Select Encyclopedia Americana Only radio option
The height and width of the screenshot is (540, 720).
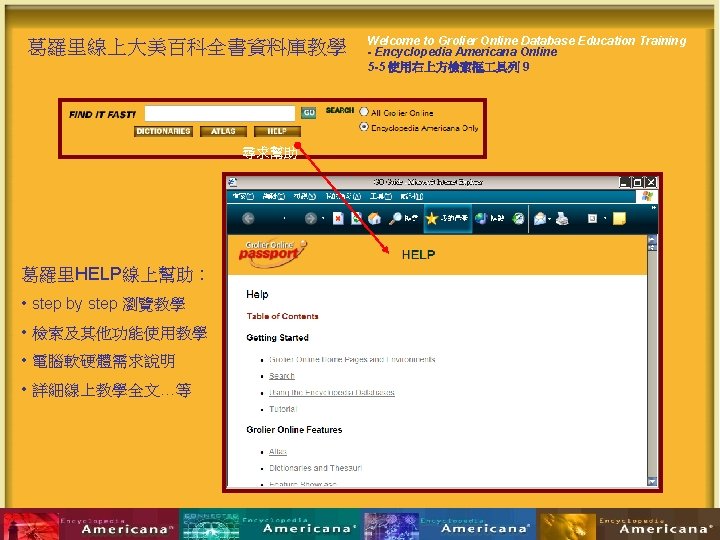pyautogui.click(x=364, y=127)
